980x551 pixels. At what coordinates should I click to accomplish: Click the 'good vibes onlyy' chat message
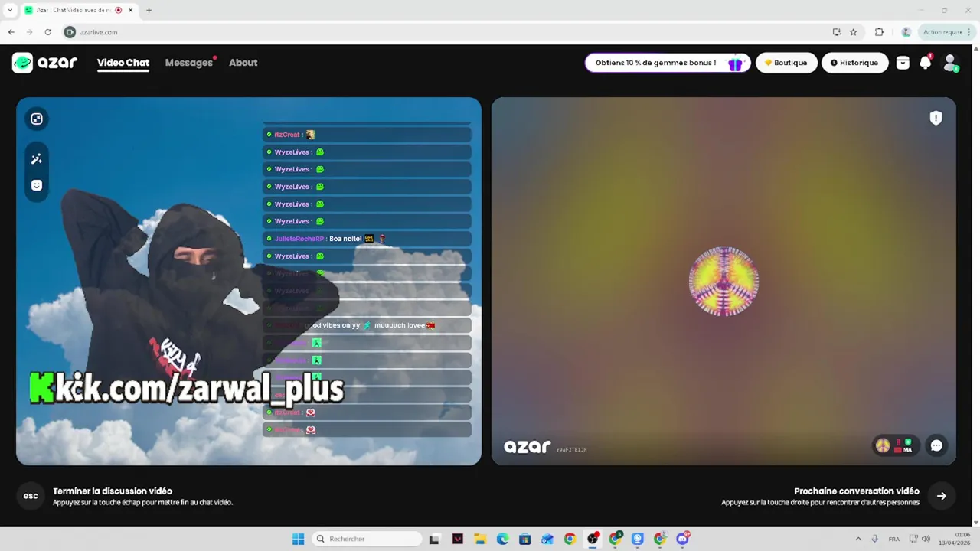367,325
